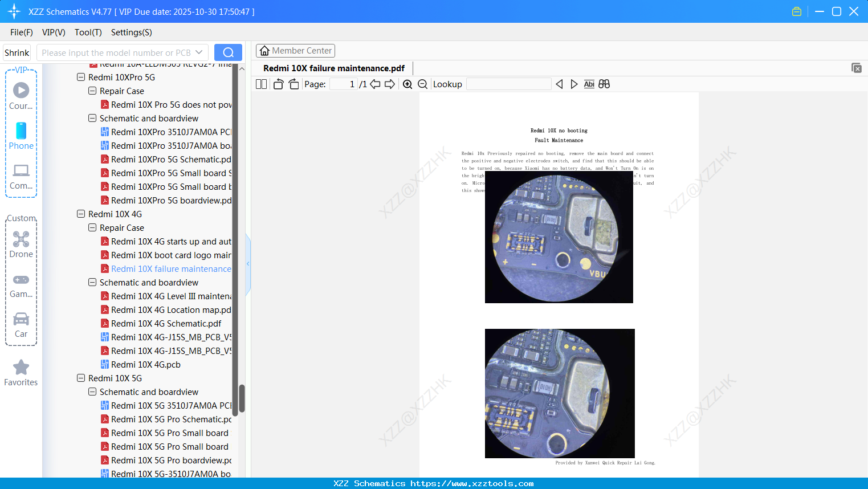Click the Abi match-case search option

[589, 84]
